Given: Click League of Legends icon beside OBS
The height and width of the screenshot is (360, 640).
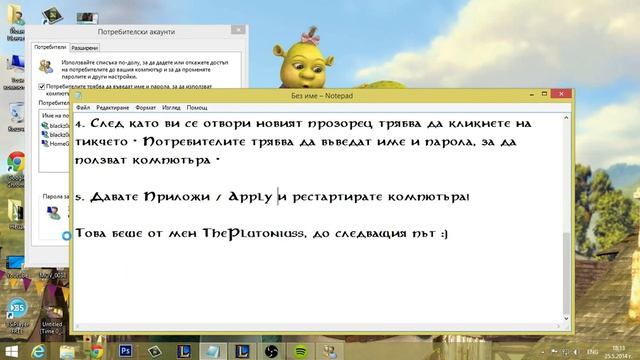Looking at the screenshot, I should click(x=242, y=351).
